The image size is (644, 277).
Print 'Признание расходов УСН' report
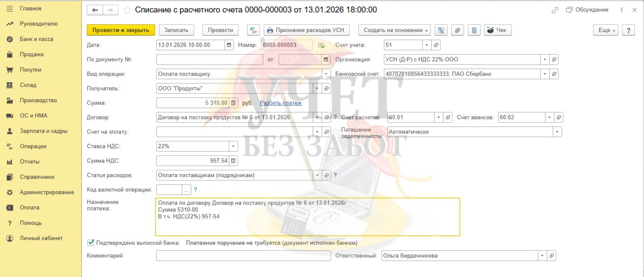pos(307,30)
